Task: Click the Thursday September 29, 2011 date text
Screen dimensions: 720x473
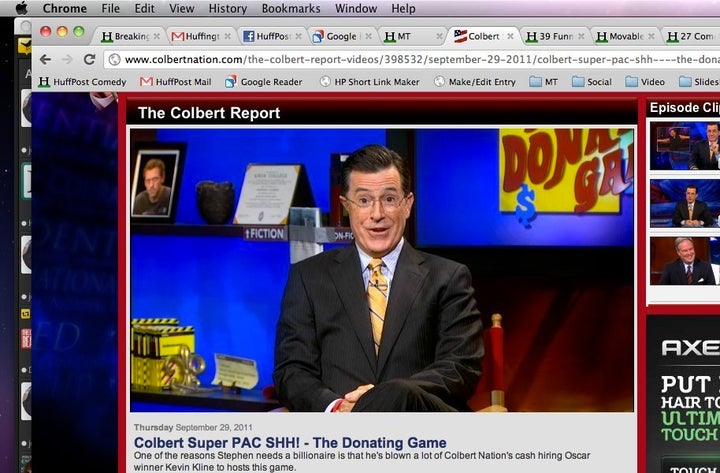Action: (x=193, y=427)
